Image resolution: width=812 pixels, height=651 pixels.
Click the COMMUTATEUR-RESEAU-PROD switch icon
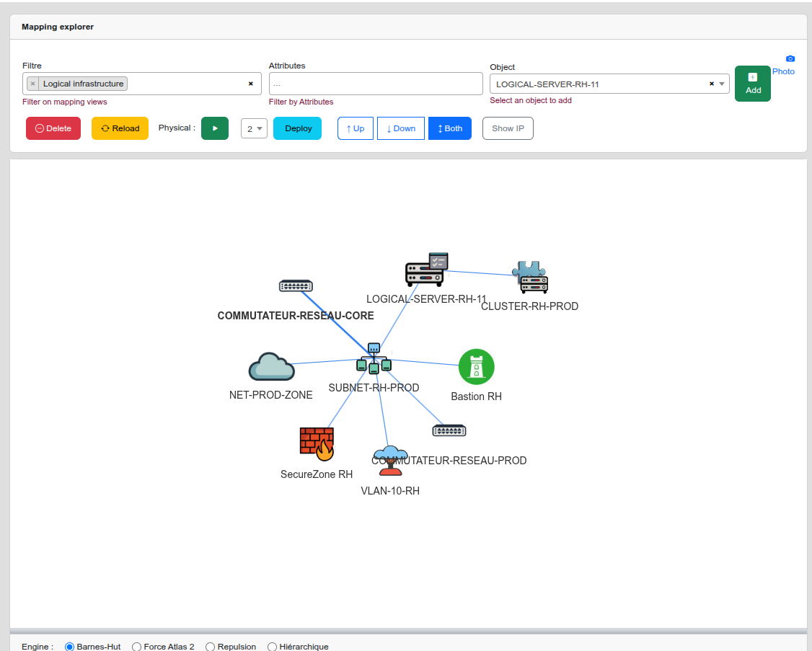[449, 430]
